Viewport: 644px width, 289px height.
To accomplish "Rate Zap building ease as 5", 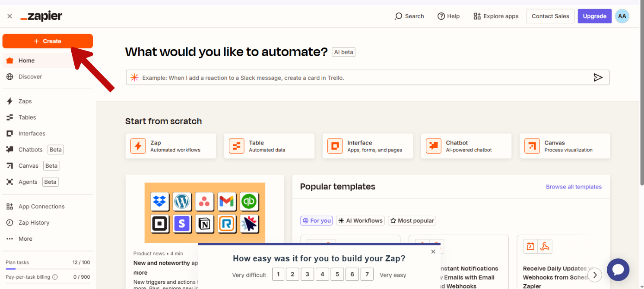I will point(337,274).
